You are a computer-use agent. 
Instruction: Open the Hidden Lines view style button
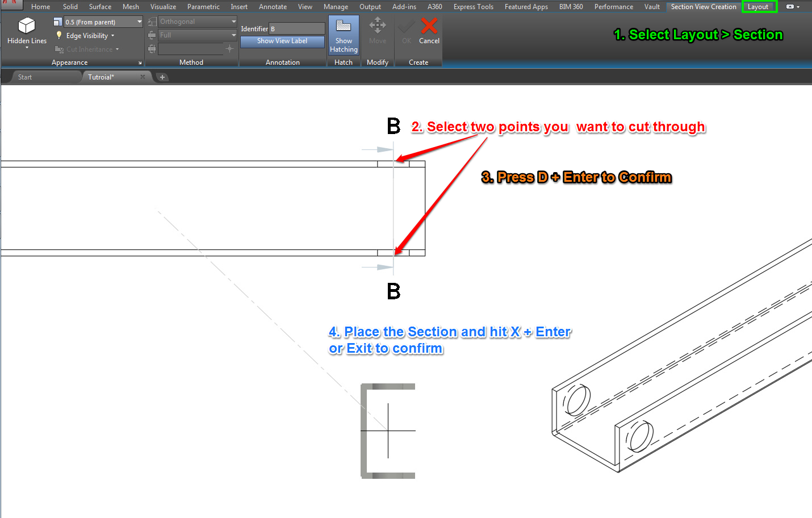tap(27, 32)
